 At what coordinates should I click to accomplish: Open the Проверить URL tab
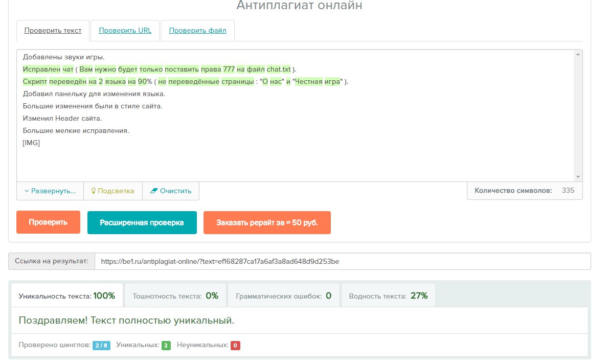tap(125, 31)
